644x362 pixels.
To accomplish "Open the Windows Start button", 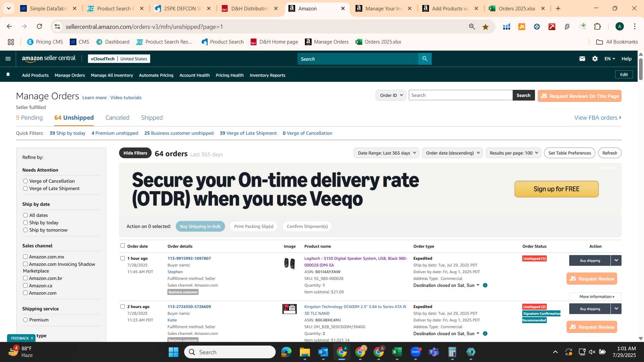I will pos(173,352).
